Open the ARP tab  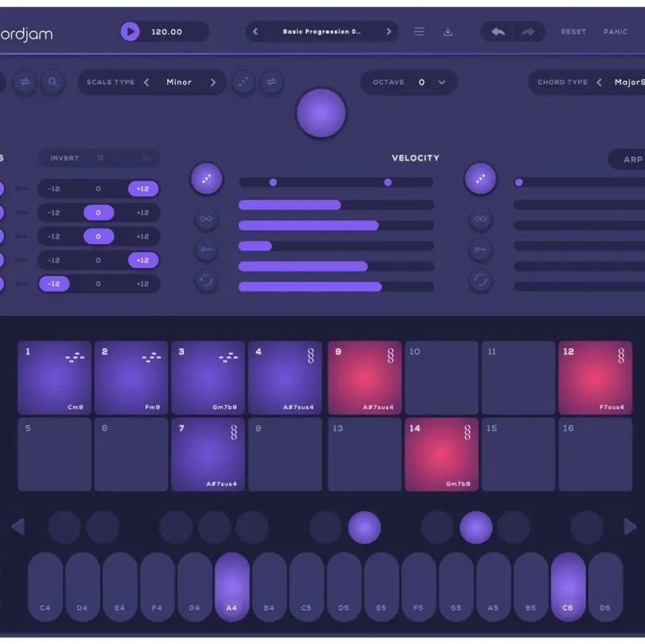click(628, 159)
